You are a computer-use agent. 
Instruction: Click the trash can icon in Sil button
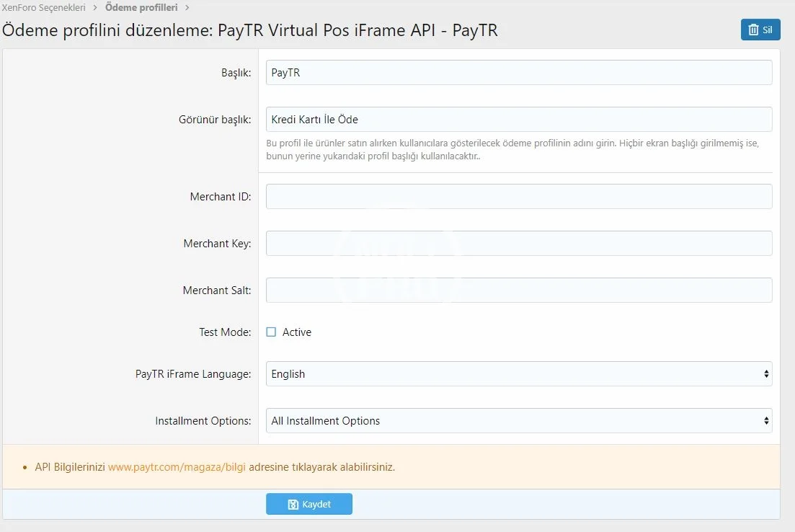pos(753,30)
